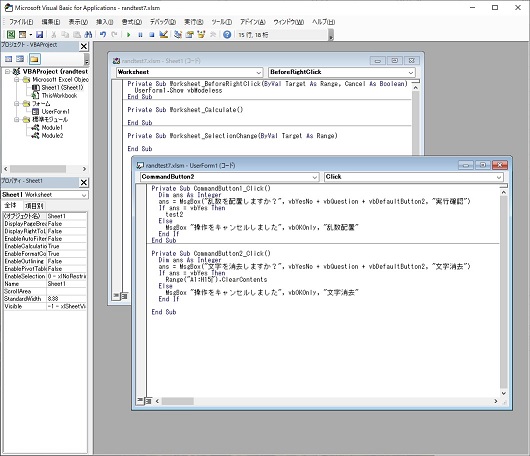Screen dimensions: 530x456
Task: Open Properties Window toolbar icon
Action: 190,34
